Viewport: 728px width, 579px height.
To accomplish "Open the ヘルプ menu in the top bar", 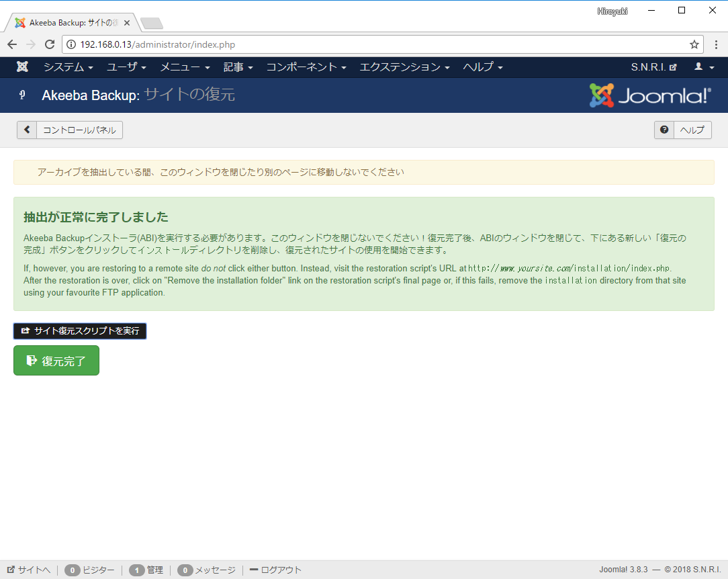I will pos(483,67).
